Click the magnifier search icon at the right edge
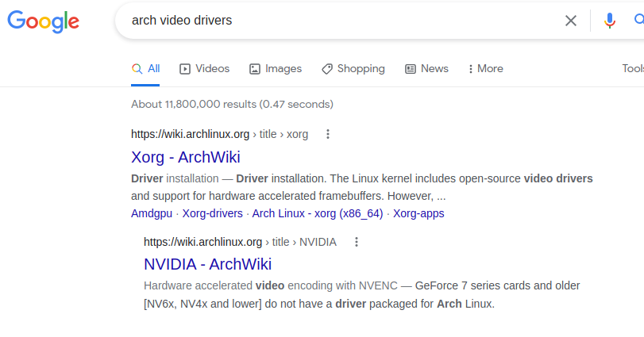The image size is (644, 337). click(x=639, y=20)
